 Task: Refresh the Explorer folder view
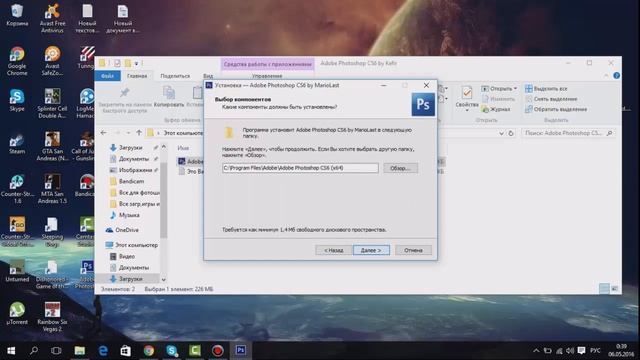[x=511, y=133]
